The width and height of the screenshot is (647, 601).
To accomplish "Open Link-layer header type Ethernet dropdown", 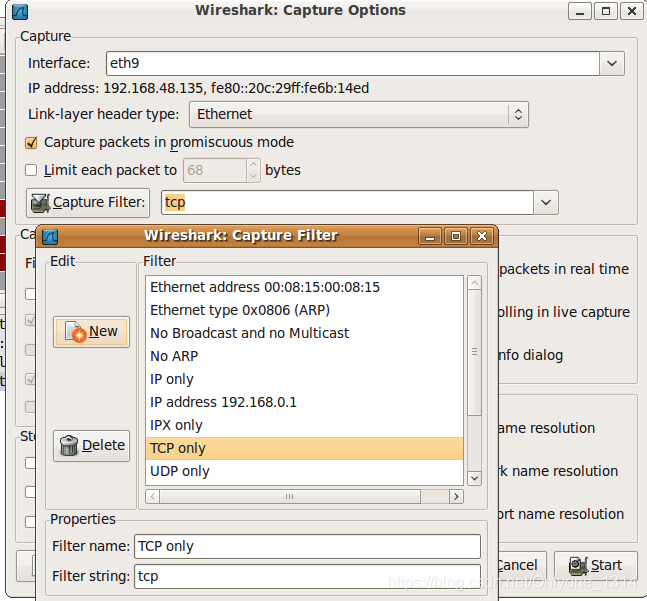I will pos(359,114).
